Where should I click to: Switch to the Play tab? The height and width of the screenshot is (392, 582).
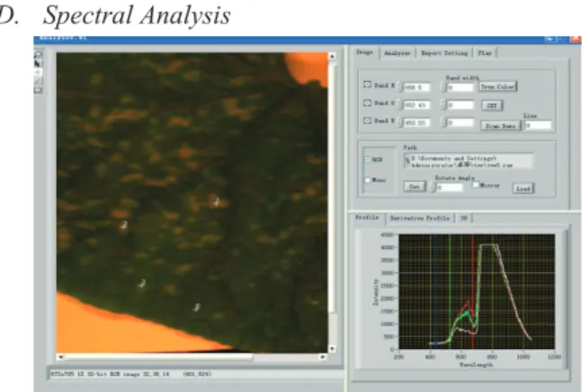tap(484, 53)
